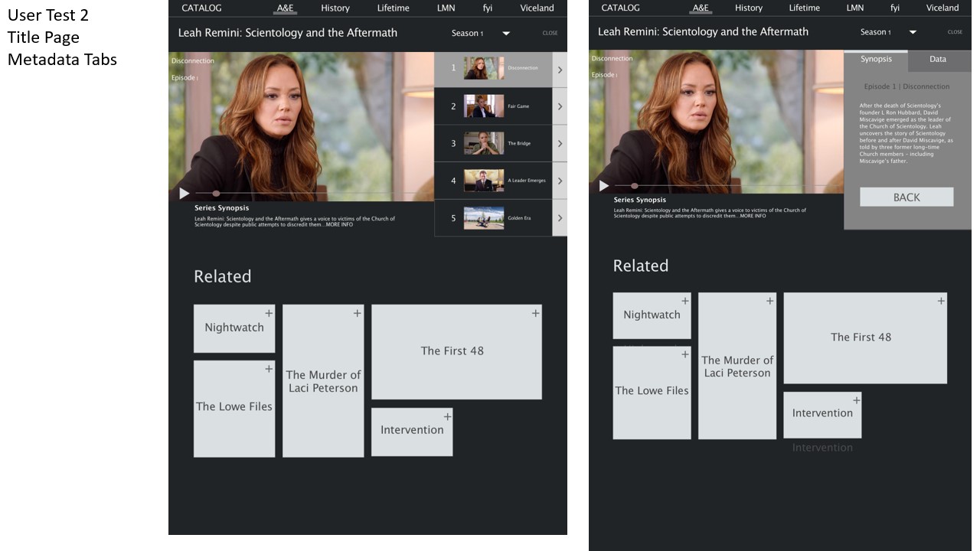Add left mockup's Intervention tile via plus icon
This screenshot has height=551, width=980.
(x=447, y=416)
